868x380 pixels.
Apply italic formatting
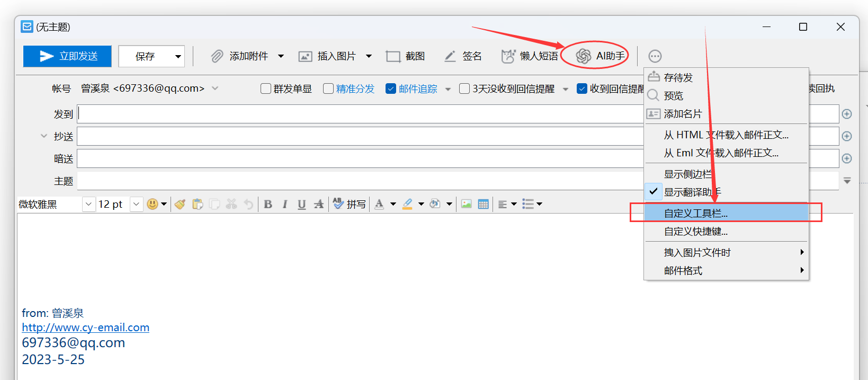tap(285, 204)
